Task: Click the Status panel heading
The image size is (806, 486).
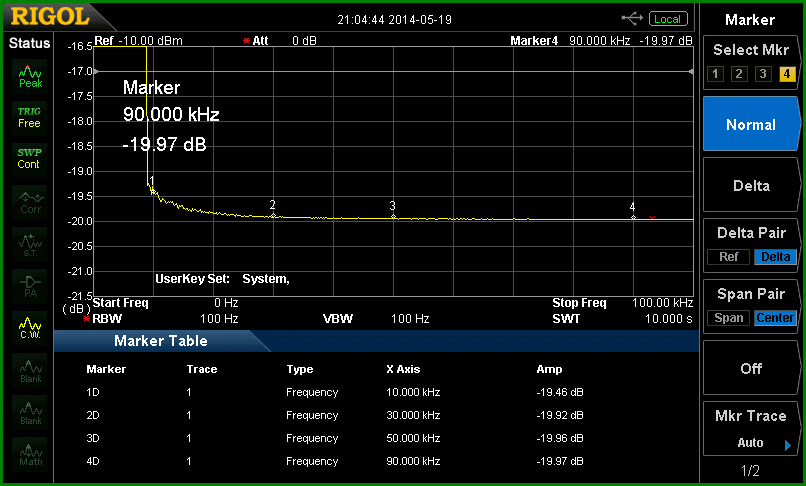Action: 29,43
